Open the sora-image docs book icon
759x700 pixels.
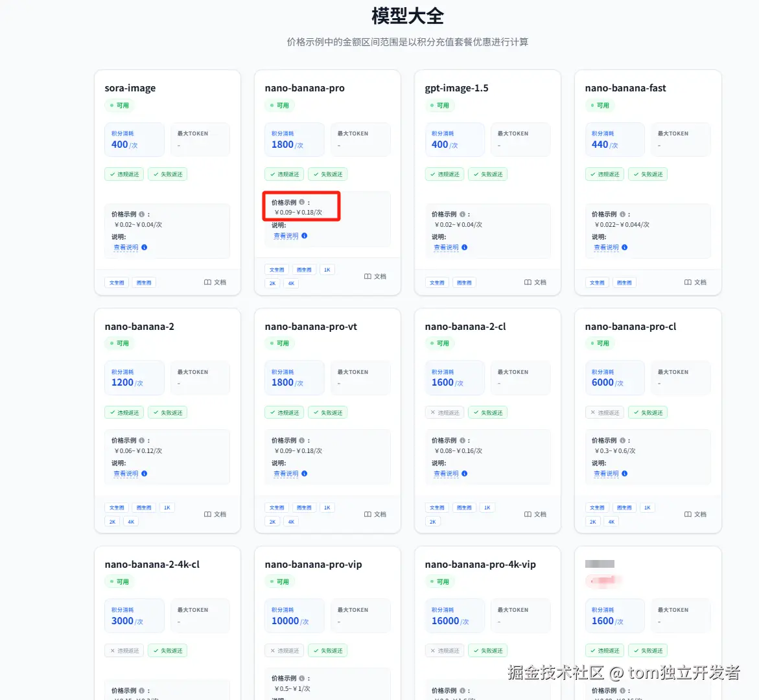(207, 282)
